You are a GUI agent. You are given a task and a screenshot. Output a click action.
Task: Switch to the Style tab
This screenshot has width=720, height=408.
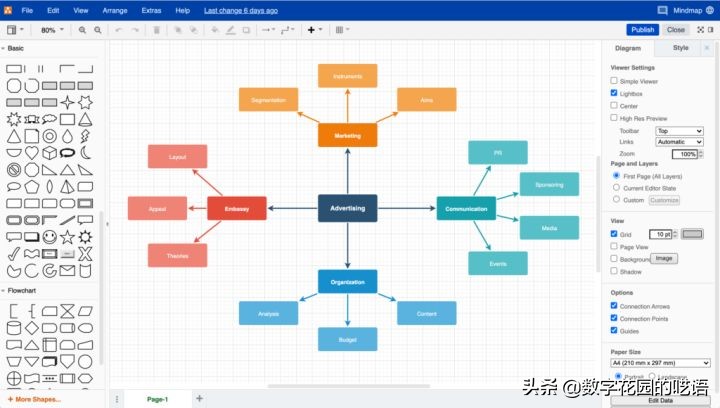click(681, 48)
